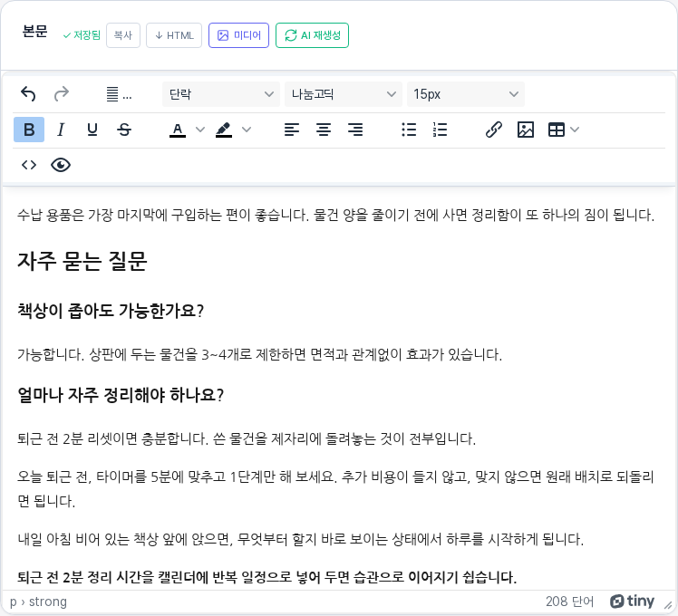This screenshot has width=678, height=616.
Task: Open the table insert menu
Action: coord(563,130)
